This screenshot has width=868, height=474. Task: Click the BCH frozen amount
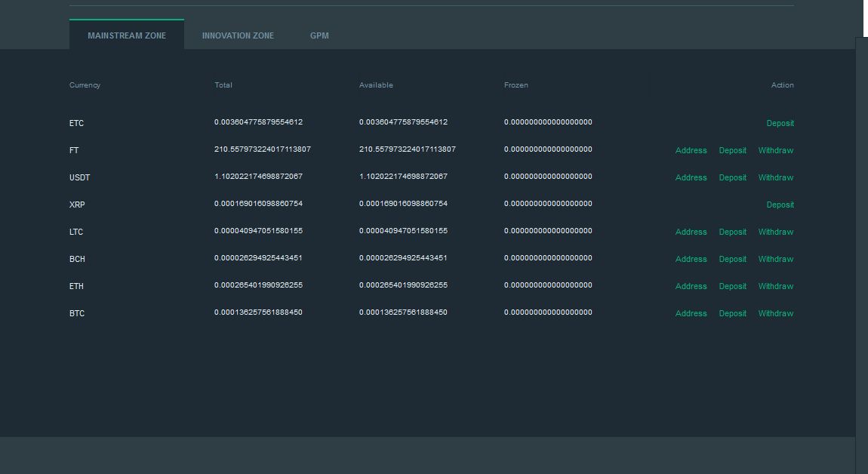click(548, 257)
